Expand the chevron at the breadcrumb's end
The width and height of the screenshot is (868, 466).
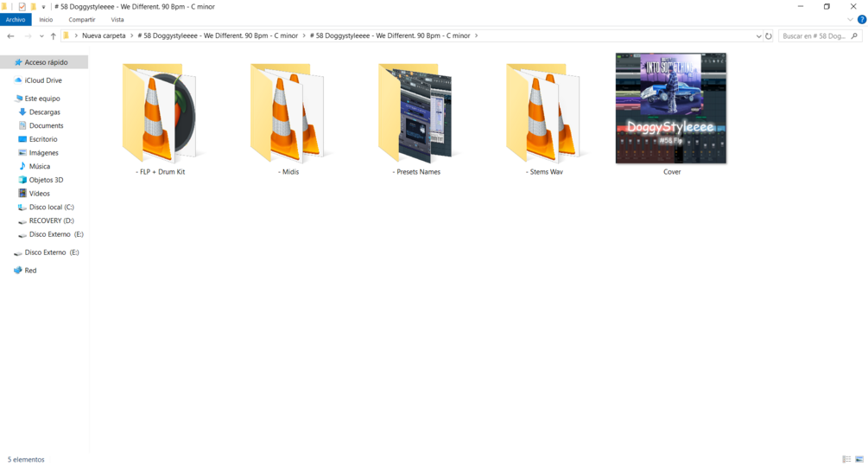point(476,35)
